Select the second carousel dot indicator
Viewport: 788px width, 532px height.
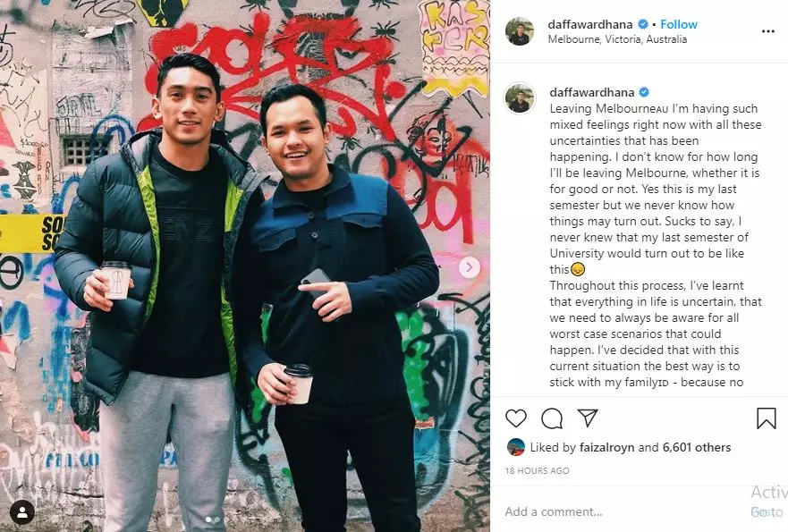[217, 520]
